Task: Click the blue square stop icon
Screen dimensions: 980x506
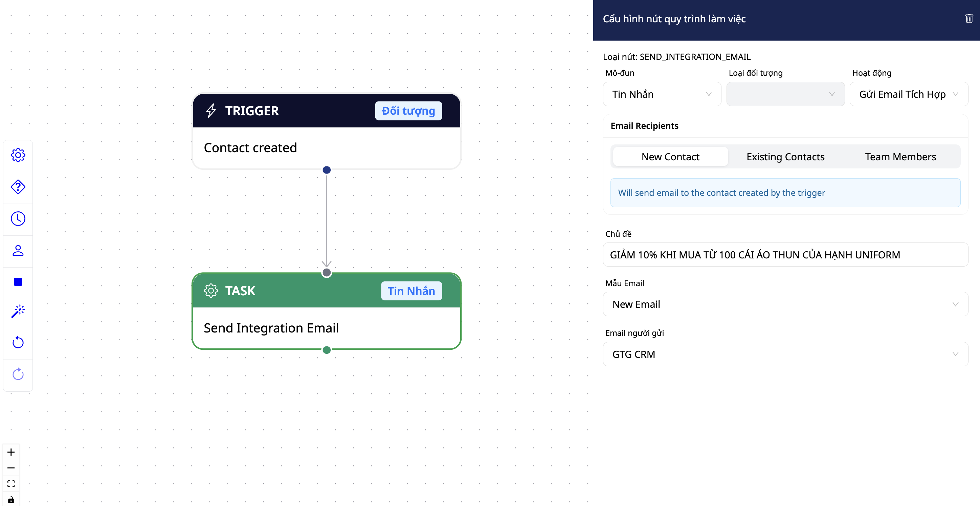Action: 18,282
